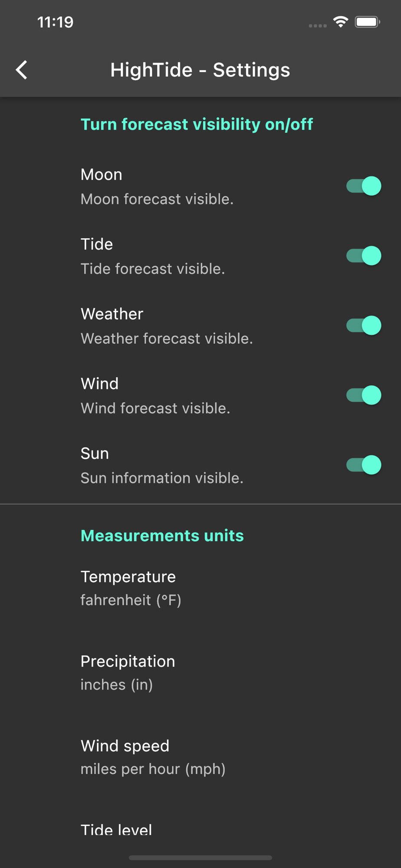This screenshot has width=401, height=868.
Task: Open the Temperature unit selector
Action: (x=200, y=588)
